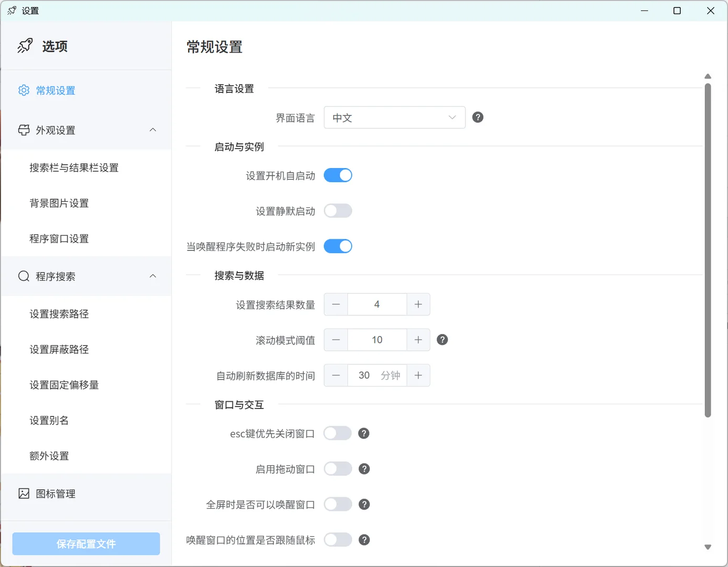Switch to 背景图片设置
This screenshot has width=728, height=567.
point(59,203)
